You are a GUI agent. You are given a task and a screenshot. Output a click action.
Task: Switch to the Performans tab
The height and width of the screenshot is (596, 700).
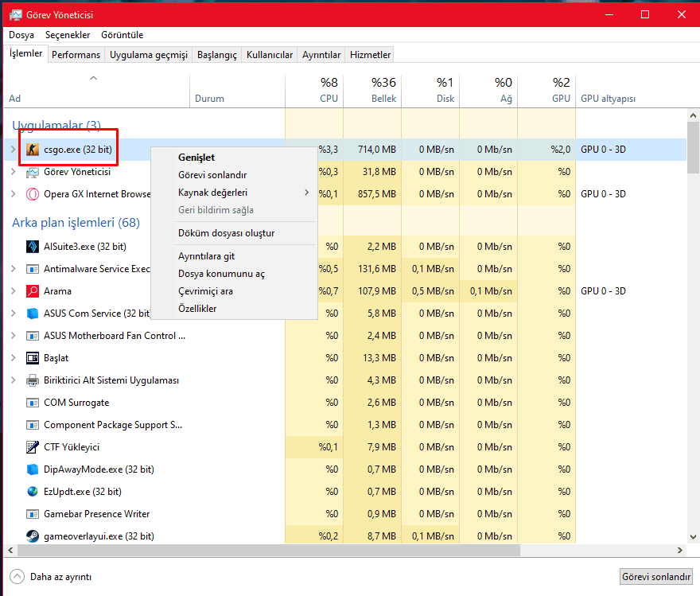[76, 55]
